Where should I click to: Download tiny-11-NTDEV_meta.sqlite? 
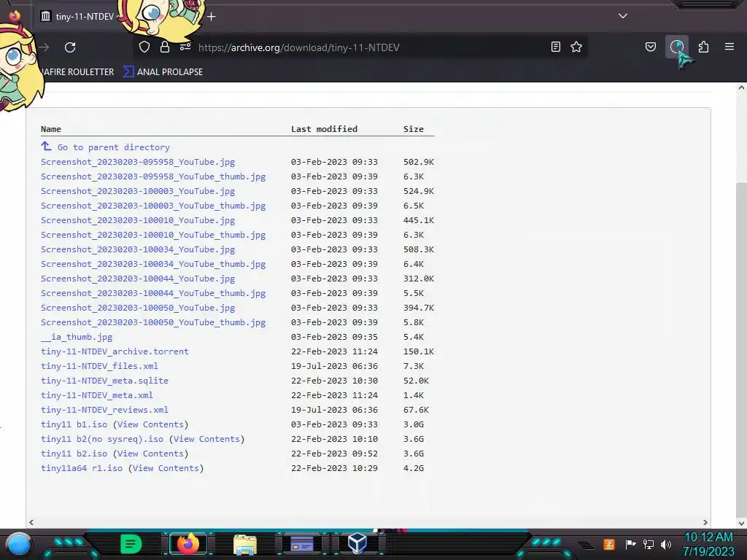[x=104, y=381]
